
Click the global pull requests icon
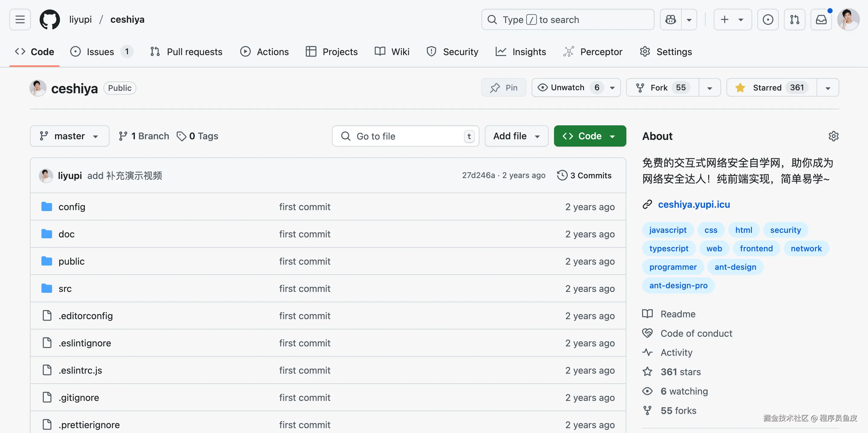click(794, 20)
